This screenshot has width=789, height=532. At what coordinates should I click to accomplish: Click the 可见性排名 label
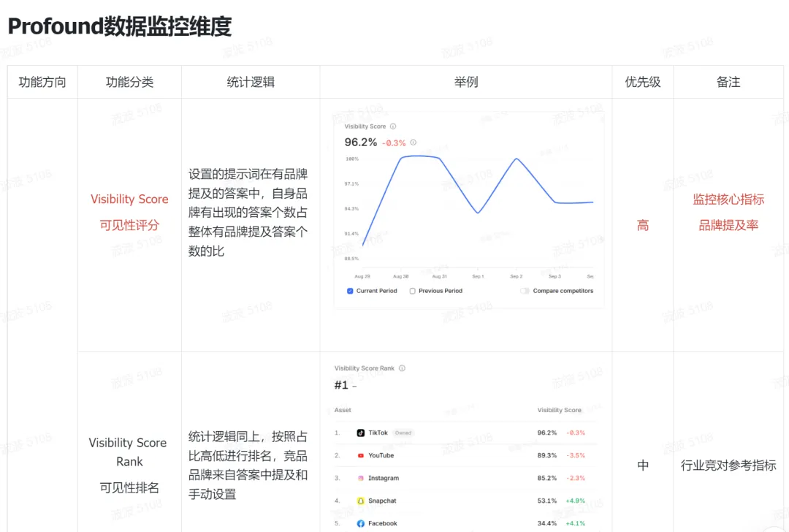[129, 487]
